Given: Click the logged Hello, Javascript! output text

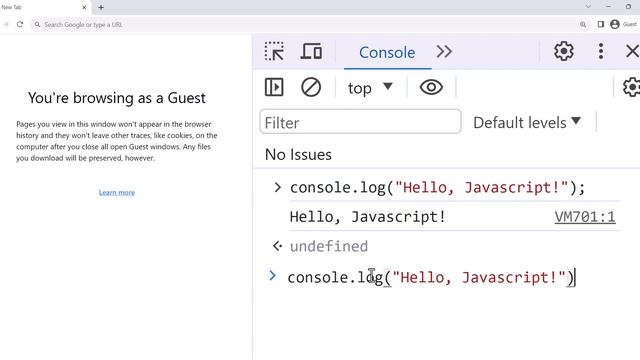Looking at the screenshot, I should pos(367,217).
